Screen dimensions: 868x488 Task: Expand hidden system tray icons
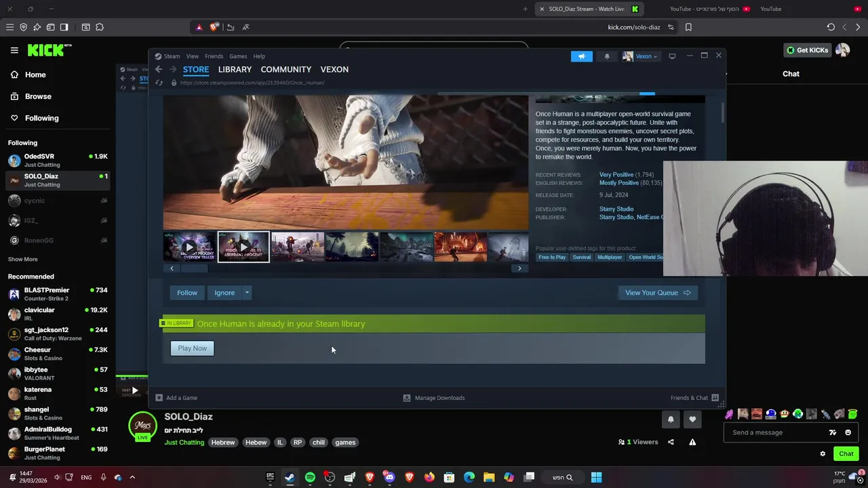pyautogui.click(x=132, y=477)
